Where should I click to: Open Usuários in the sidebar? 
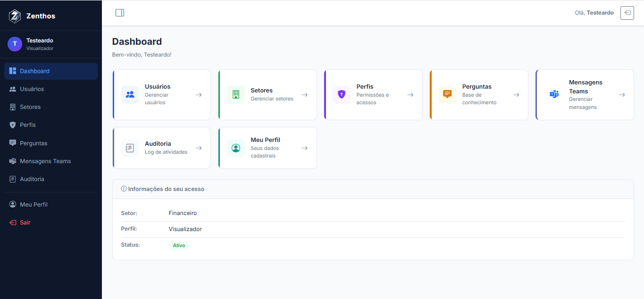51,89
